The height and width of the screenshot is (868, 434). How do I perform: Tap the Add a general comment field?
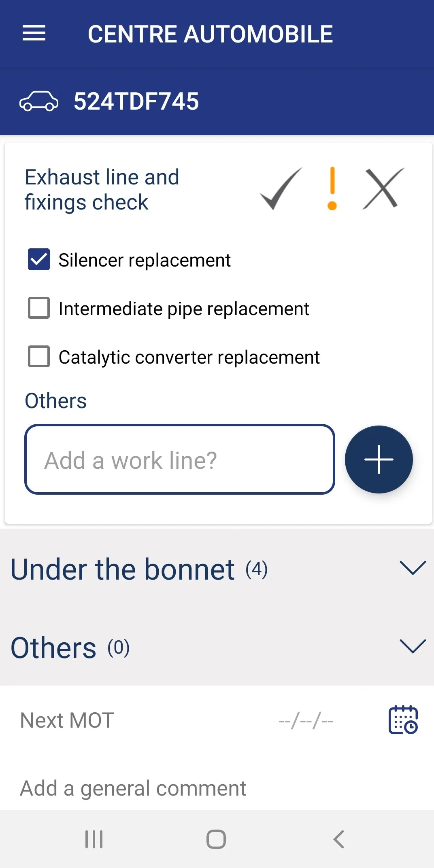pyautogui.click(x=133, y=788)
